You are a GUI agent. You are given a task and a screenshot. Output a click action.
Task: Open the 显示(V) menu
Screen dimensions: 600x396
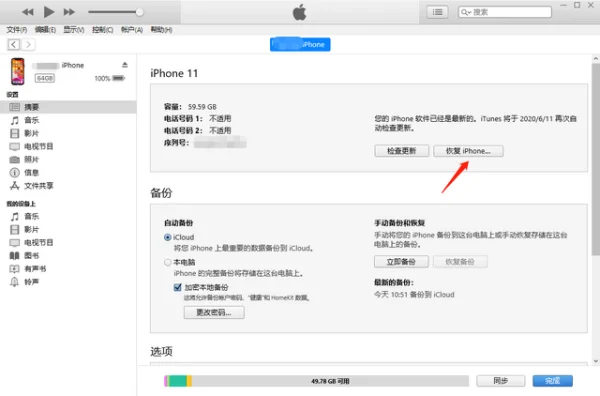pos(73,29)
